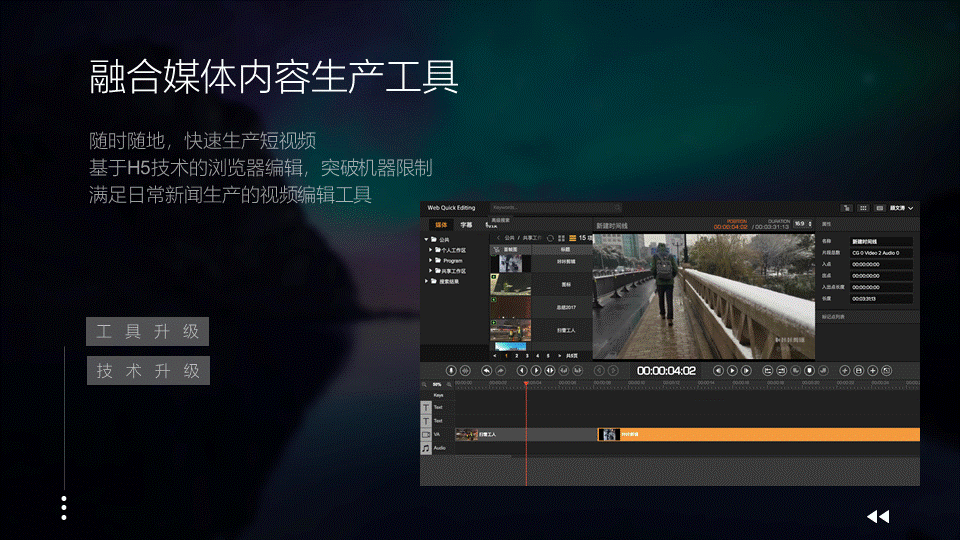This screenshot has height=540, width=960.
Task: Select the Program folder label
Action: tap(453, 260)
